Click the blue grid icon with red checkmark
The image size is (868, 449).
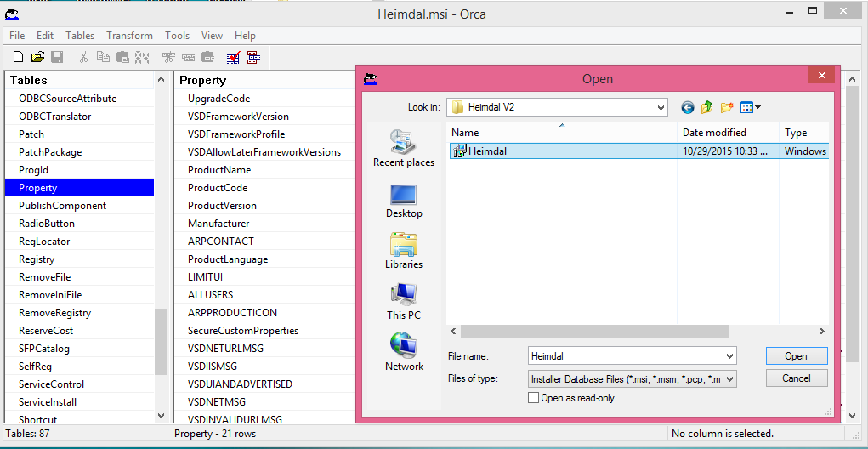click(234, 56)
